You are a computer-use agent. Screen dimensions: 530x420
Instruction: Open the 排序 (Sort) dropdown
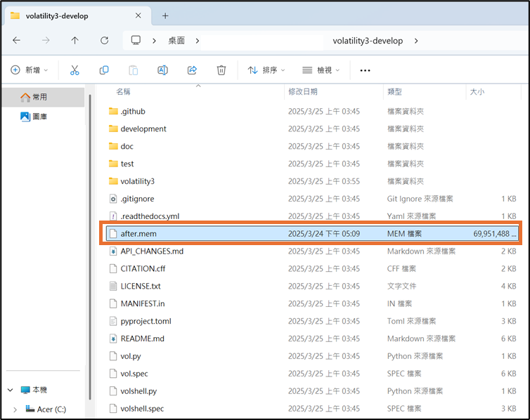(266, 70)
